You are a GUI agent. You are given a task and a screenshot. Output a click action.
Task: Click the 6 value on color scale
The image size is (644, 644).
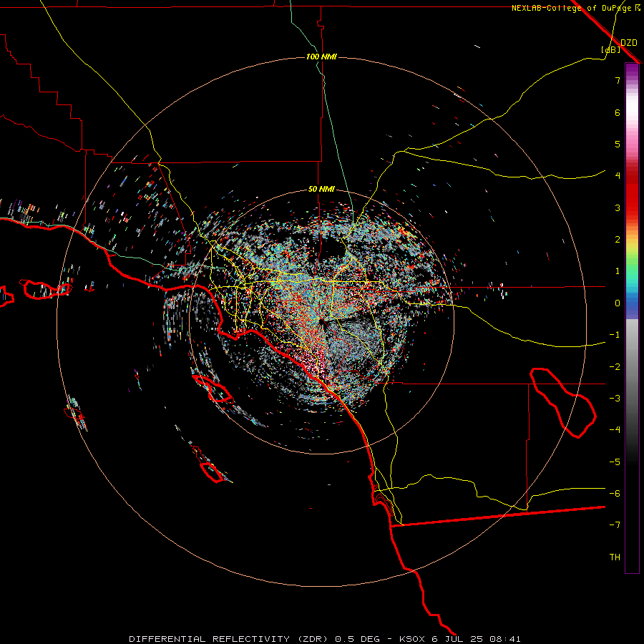coord(618,112)
